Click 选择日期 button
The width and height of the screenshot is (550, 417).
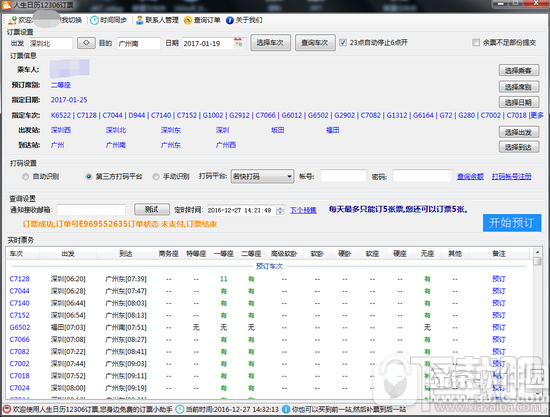point(519,102)
